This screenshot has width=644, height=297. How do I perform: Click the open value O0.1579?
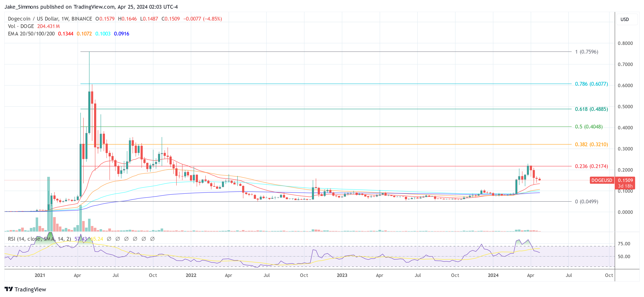pyautogui.click(x=105, y=19)
